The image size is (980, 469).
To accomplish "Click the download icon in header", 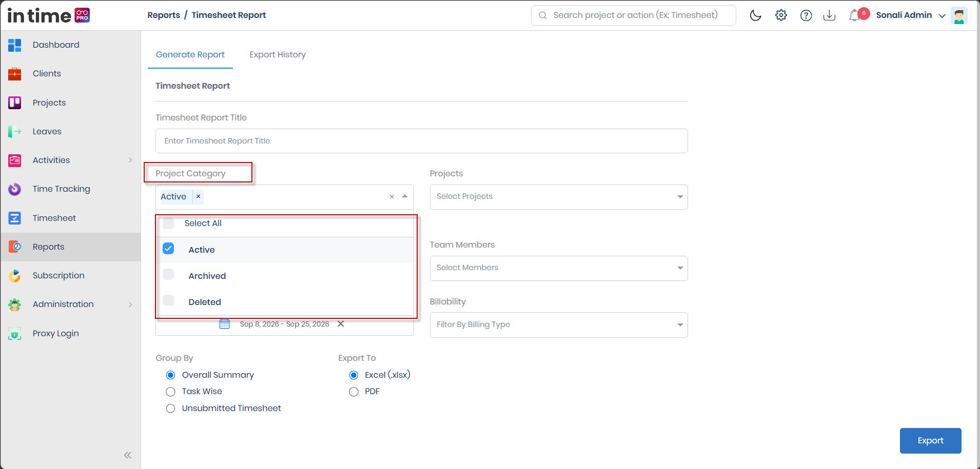I will tap(829, 15).
